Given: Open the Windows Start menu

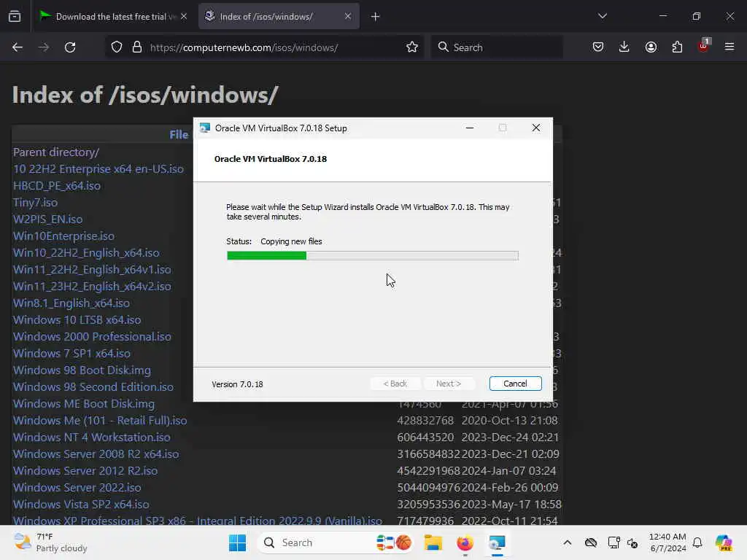Looking at the screenshot, I should pyautogui.click(x=237, y=542).
